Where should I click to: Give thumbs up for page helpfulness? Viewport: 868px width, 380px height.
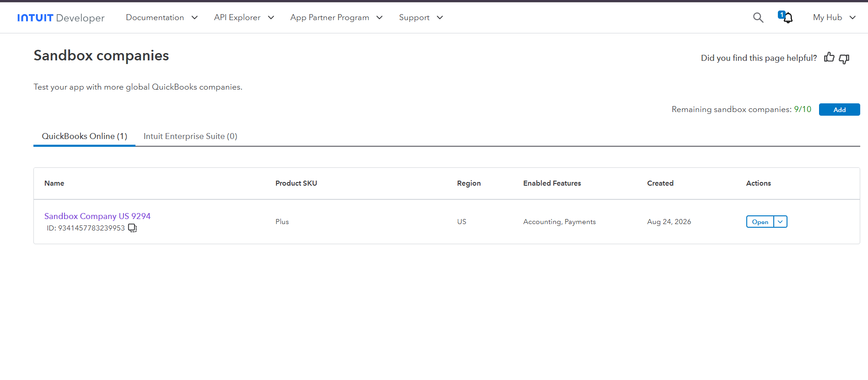click(829, 58)
